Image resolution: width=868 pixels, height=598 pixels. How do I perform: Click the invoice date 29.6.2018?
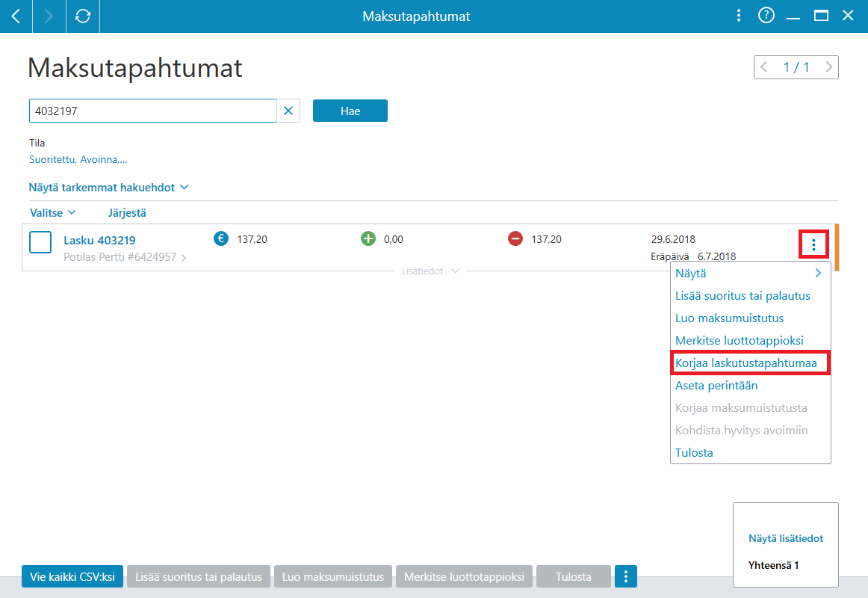pos(673,239)
